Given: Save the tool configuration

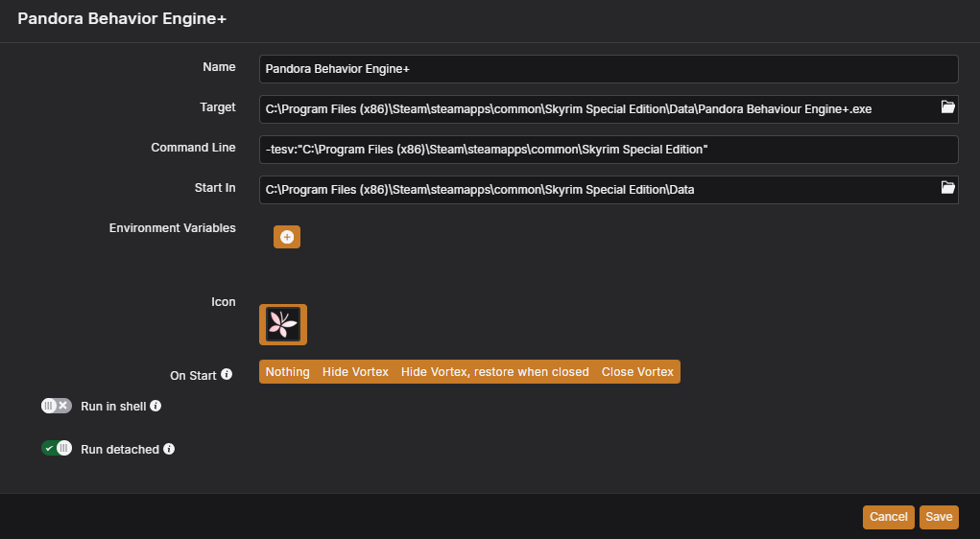Looking at the screenshot, I should pos(939,517).
